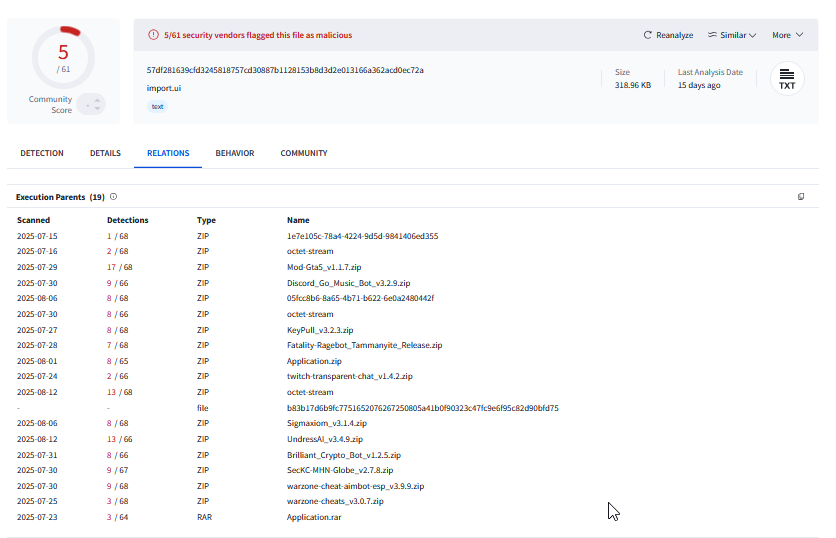The width and height of the screenshot is (836, 538).
Task: Click the TXT file type icon
Action: click(x=787, y=79)
